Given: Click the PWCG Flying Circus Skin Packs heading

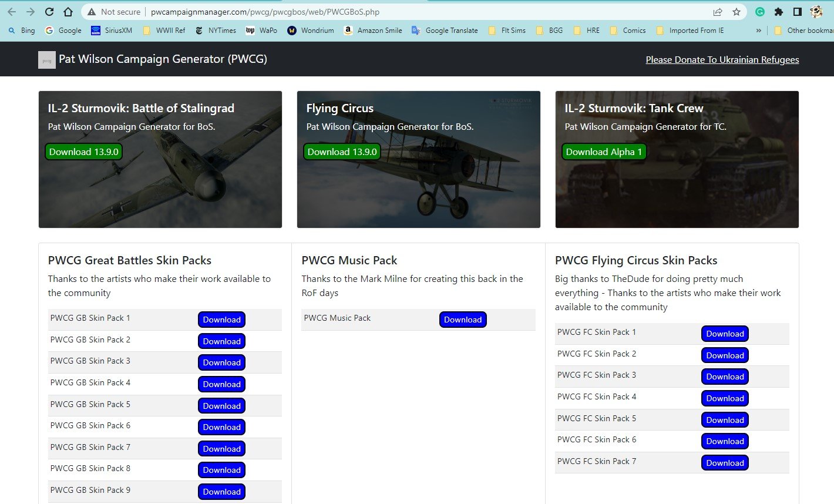Looking at the screenshot, I should (636, 260).
